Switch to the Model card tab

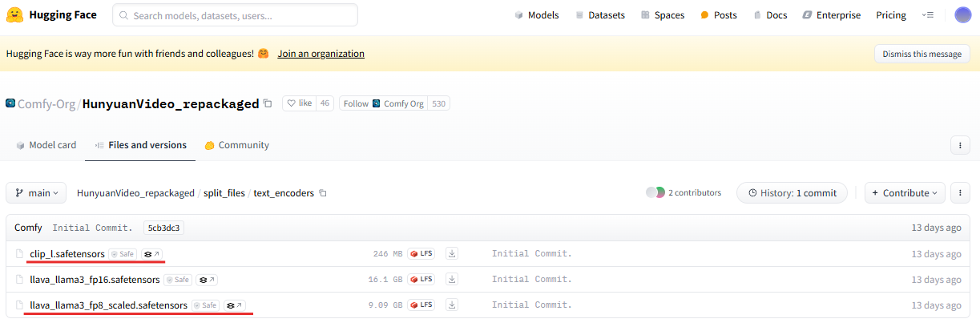pyautogui.click(x=46, y=145)
